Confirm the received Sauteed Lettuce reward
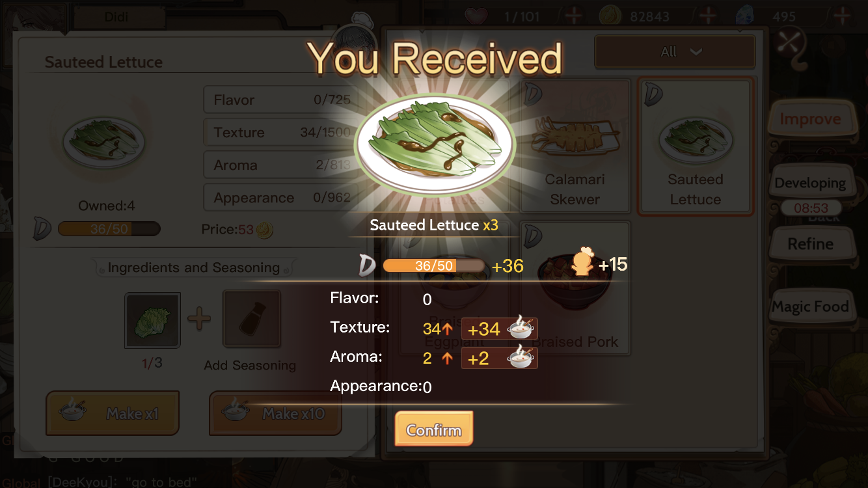 (x=433, y=429)
